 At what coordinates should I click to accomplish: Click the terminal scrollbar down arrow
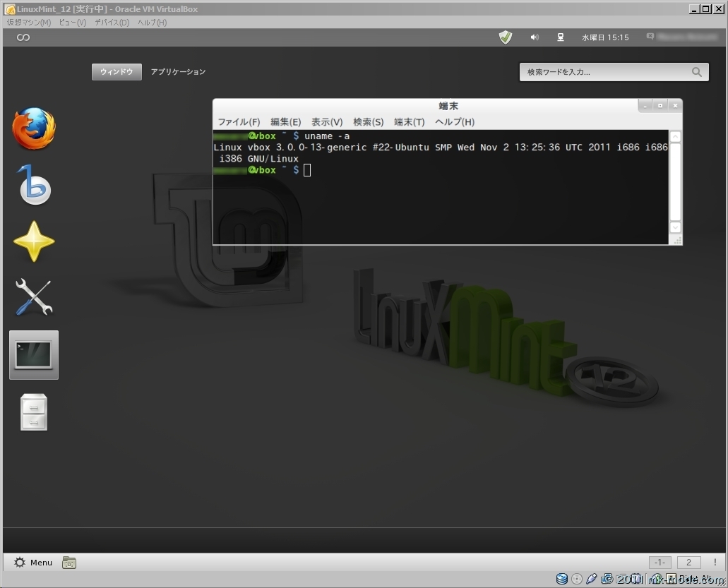(675, 227)
